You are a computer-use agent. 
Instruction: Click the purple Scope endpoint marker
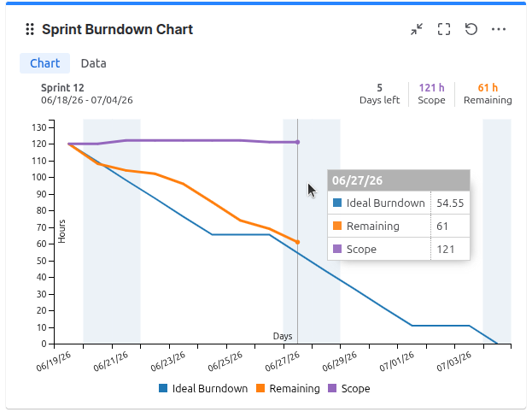[297, 142]
